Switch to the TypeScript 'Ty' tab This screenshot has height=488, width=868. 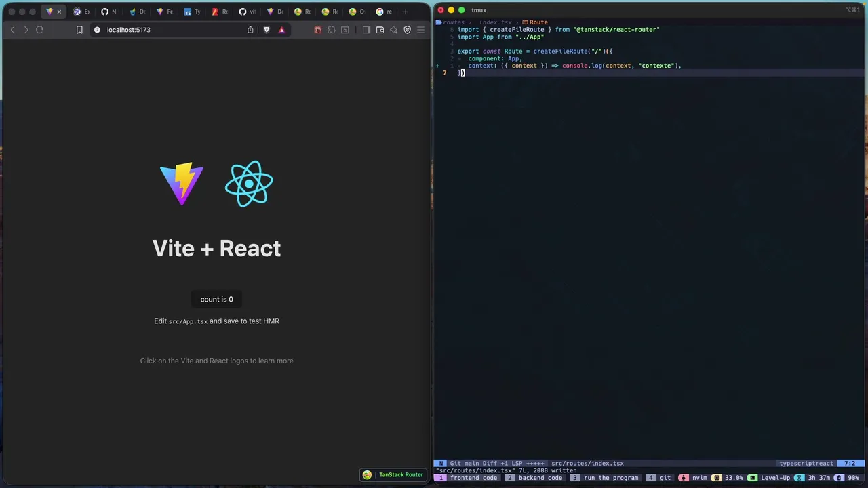193,12
